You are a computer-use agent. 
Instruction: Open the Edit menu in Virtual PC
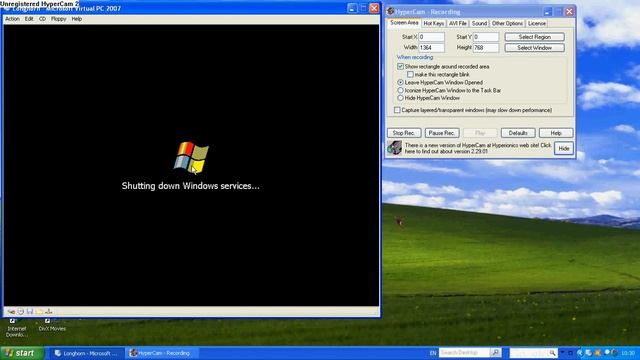click(29, 19)
